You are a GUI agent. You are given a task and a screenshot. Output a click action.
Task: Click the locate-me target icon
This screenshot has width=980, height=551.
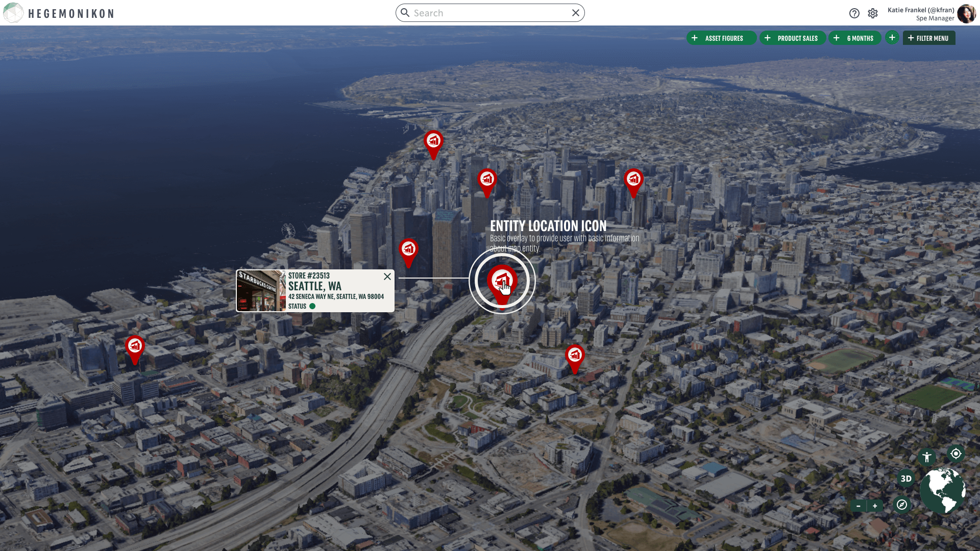pos(955,454)
